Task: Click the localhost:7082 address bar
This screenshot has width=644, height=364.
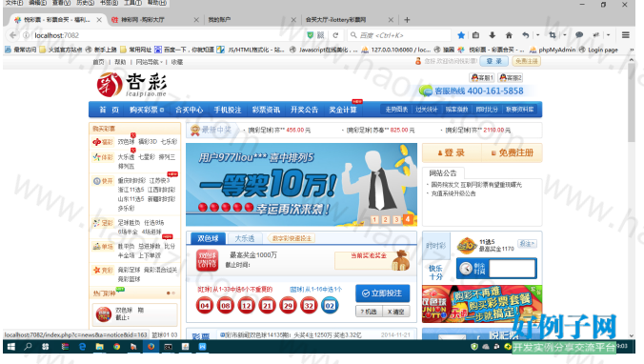Action: tap(164, 35)
